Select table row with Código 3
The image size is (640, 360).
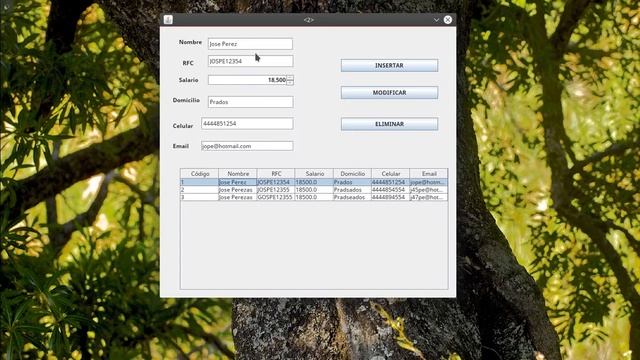click(314, 197)
